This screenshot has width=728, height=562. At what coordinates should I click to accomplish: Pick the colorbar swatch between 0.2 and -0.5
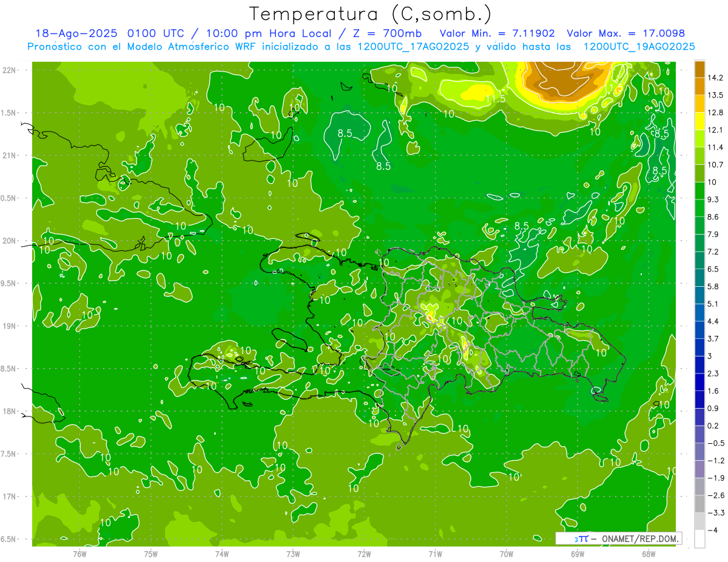tap(699, 435)
